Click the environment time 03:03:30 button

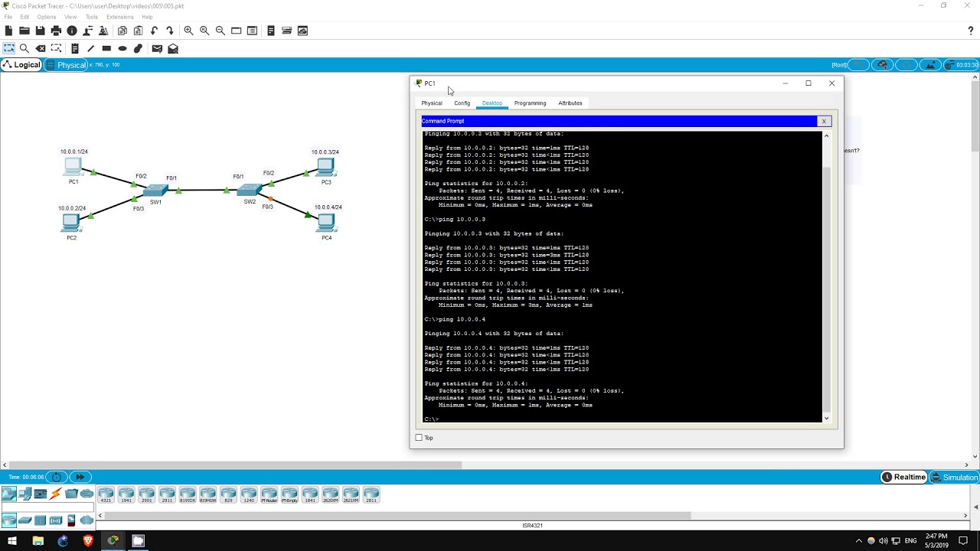pyautogui.click(x=961, y=65)
